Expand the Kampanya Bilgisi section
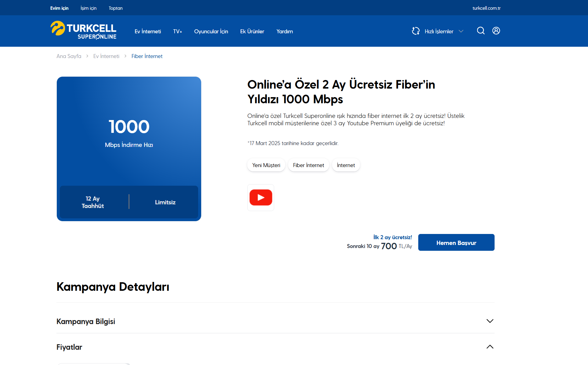Viewport: 588px width, 365px height. 275,321
